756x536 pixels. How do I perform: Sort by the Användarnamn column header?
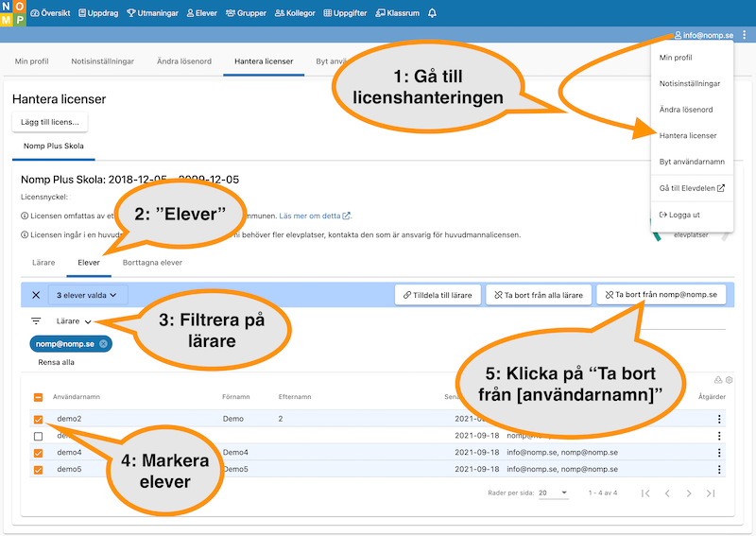[x=77, y=397]
